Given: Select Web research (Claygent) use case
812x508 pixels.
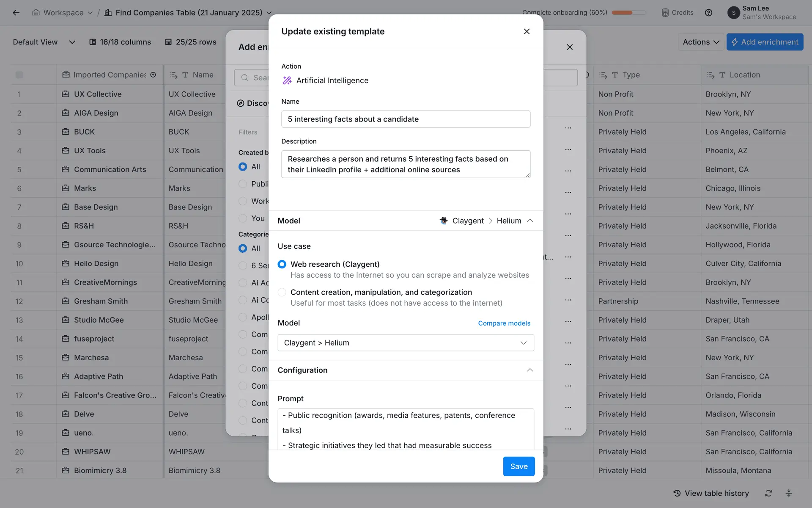Looking at the screenshot, I should (x=282, y=264).
